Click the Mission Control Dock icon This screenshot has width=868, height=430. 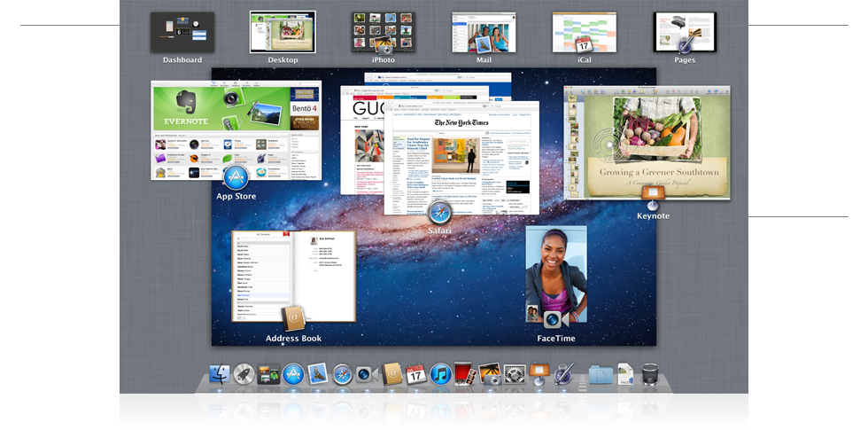click(268, 374)
